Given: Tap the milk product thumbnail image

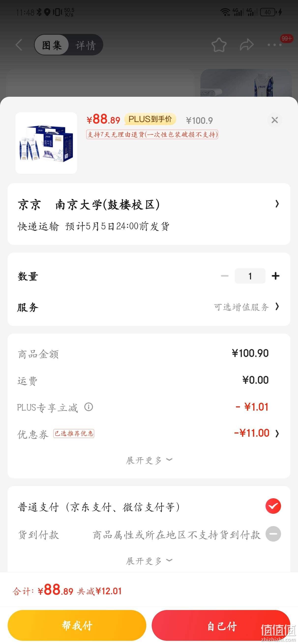Looking at the screenshot, I should pos(46,143).
